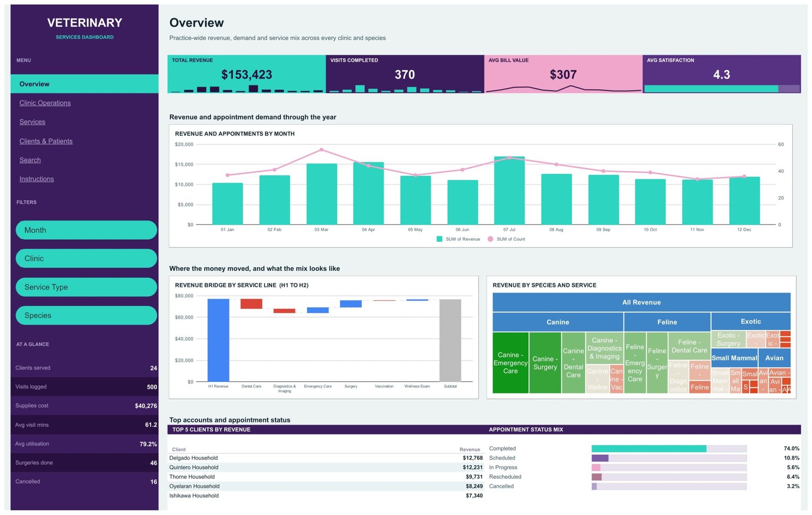The height and width of the screenshot is (515, 812).
Task: Click the 01 Jan revenue bar
Action: click(227, 204)
